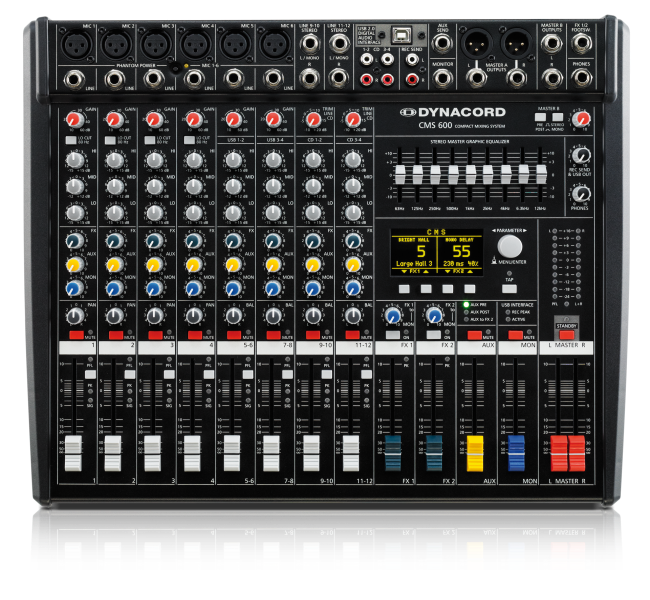Click the channel 1 PAN knob
The height and width of the screenshot is (600, 650).
75,316
